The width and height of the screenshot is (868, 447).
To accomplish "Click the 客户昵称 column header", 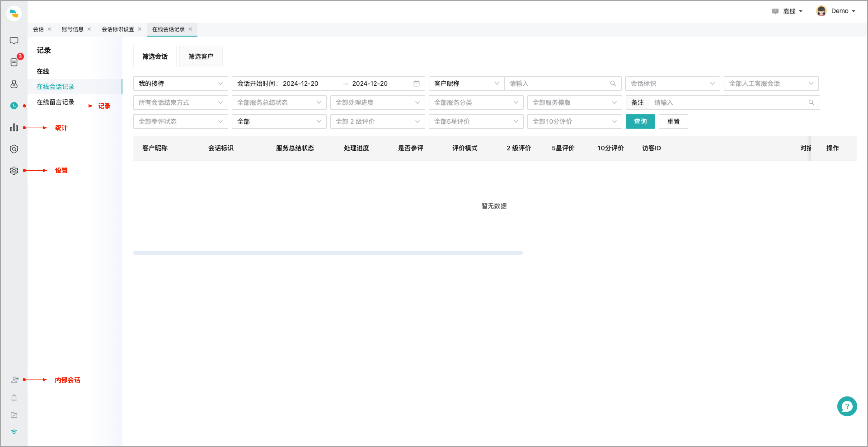I will click(155, 148).
